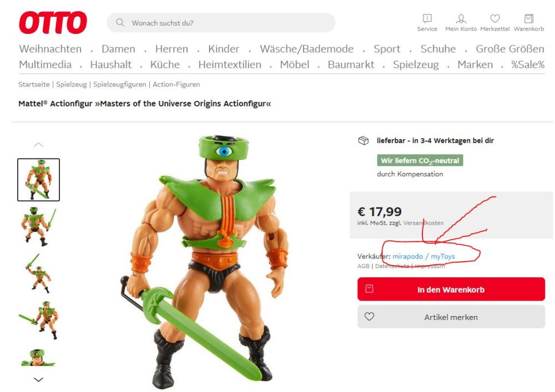Select the fourth product thumbnail
The image size is (555, 392).
tap(38, 320)
